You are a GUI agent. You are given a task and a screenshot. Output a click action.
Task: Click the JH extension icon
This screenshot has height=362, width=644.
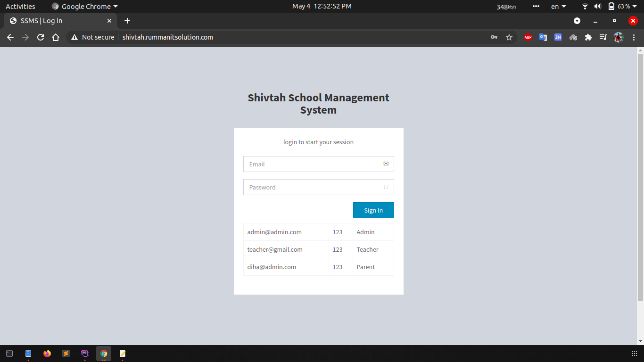(558, 37)
